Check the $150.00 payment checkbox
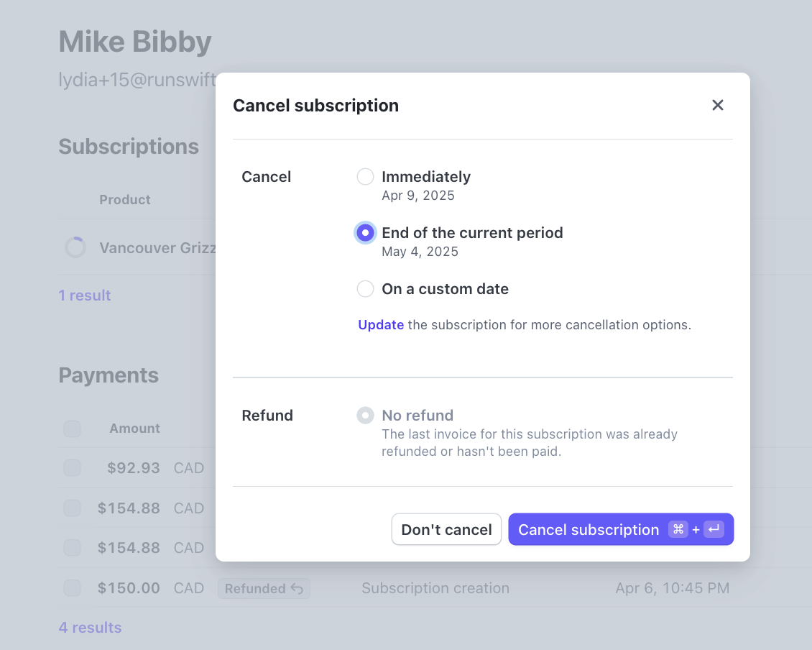812x650 pixels. 72,588
